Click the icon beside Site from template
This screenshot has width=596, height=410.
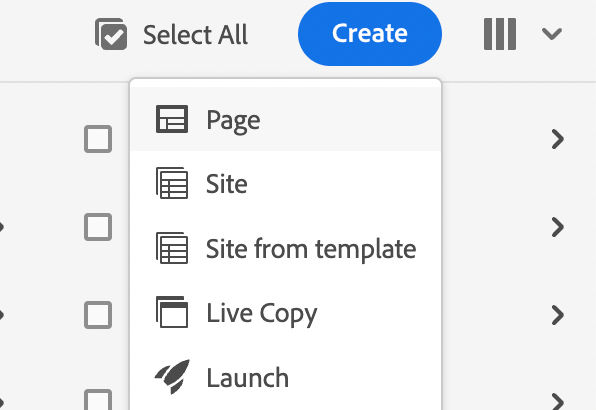(x=172, y=248)
